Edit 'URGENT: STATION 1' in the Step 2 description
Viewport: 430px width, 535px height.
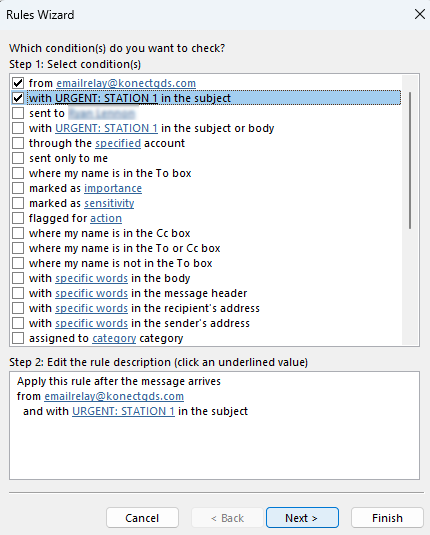coord(123,411)
